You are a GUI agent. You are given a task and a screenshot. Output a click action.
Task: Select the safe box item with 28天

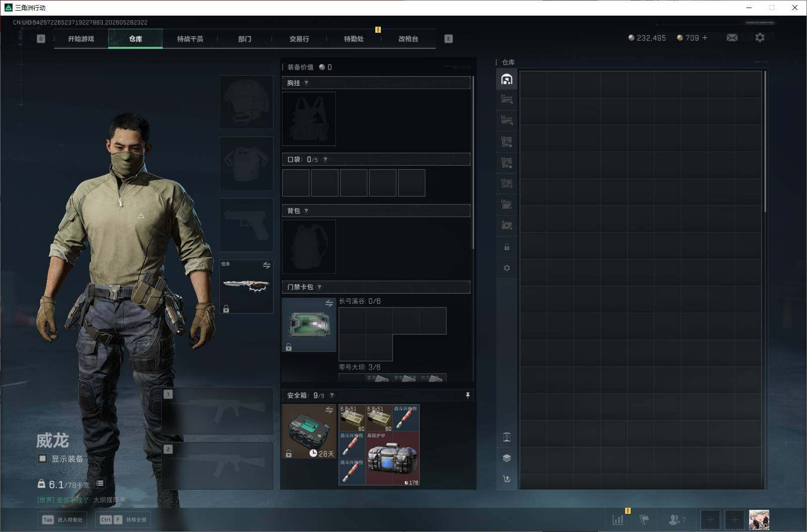(x=309, y=432)
